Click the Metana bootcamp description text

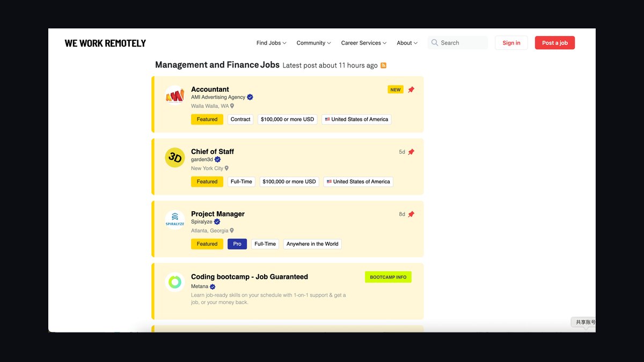(x=268, y=299)
